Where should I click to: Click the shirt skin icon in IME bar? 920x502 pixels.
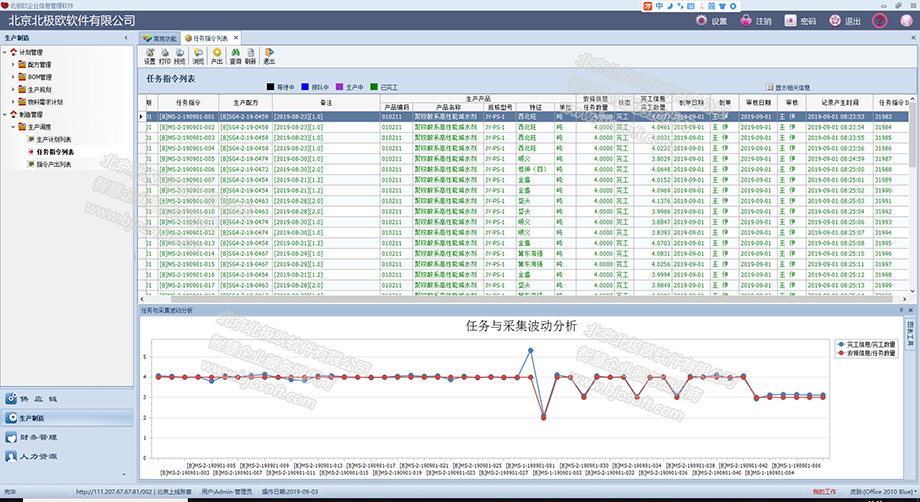[722, 6]
